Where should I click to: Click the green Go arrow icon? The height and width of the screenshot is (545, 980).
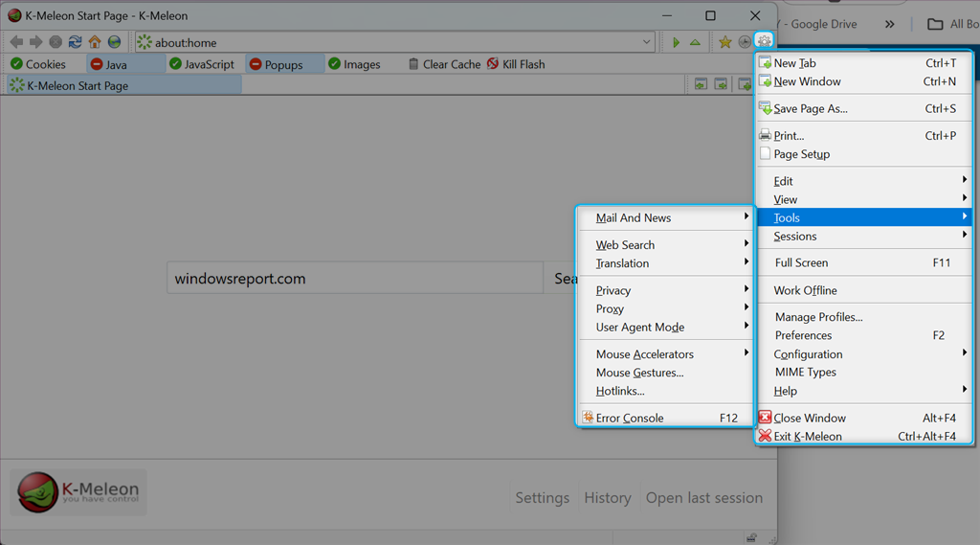(676, 42)
